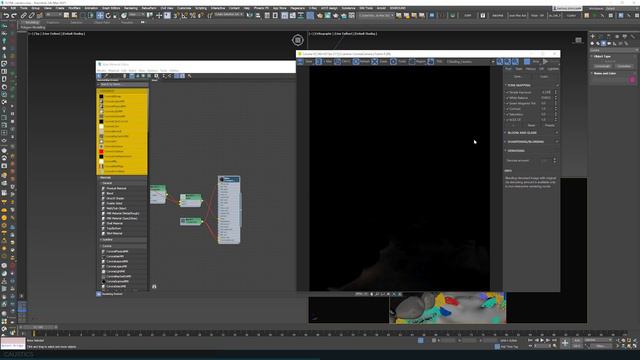Toggle the Contrast checkbox

(x=507, y=109)
